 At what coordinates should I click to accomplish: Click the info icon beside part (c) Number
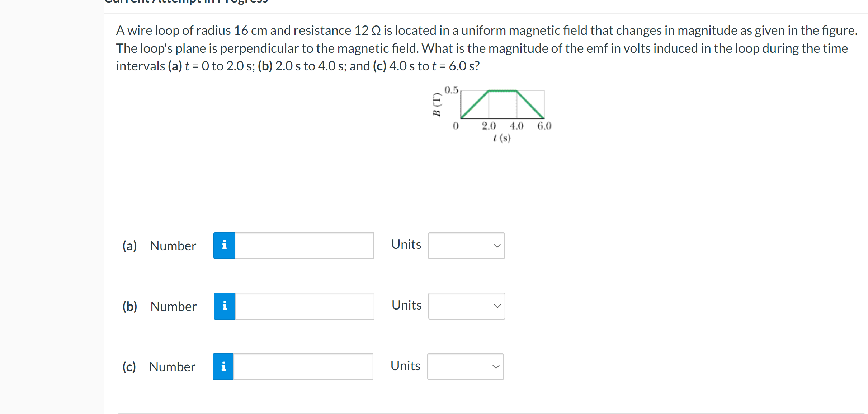pyautogui.click(x=223, y=366)
